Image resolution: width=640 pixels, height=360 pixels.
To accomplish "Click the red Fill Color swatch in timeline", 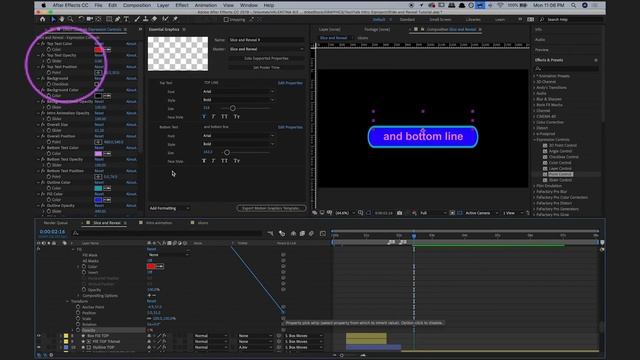I will [151, 266].
